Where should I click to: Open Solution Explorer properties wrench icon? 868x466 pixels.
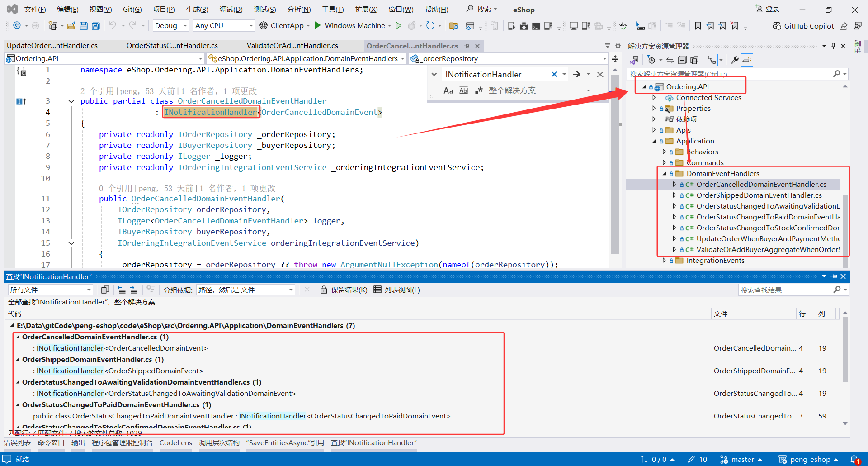[735, 60]
